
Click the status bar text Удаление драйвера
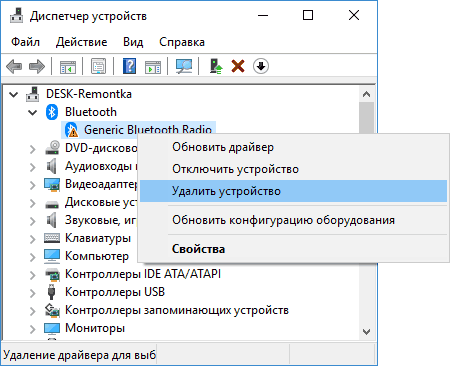click(80, 355)
